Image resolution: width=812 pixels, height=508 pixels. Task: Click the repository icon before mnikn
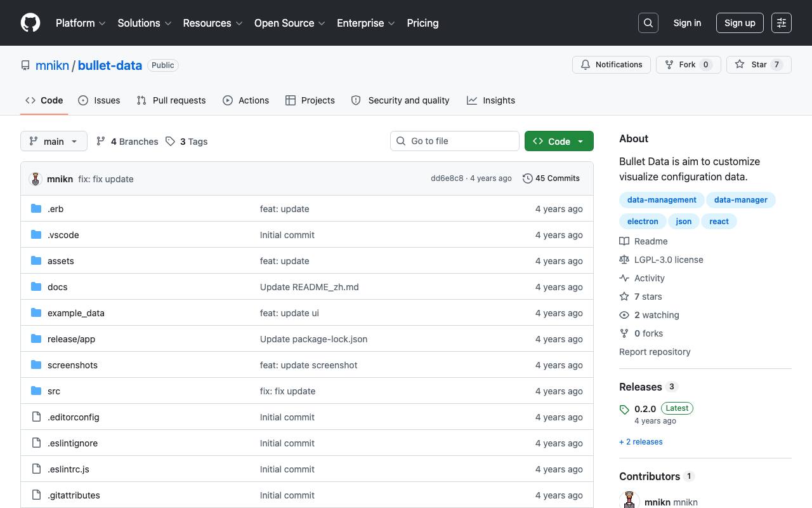[x=25, y=65]
